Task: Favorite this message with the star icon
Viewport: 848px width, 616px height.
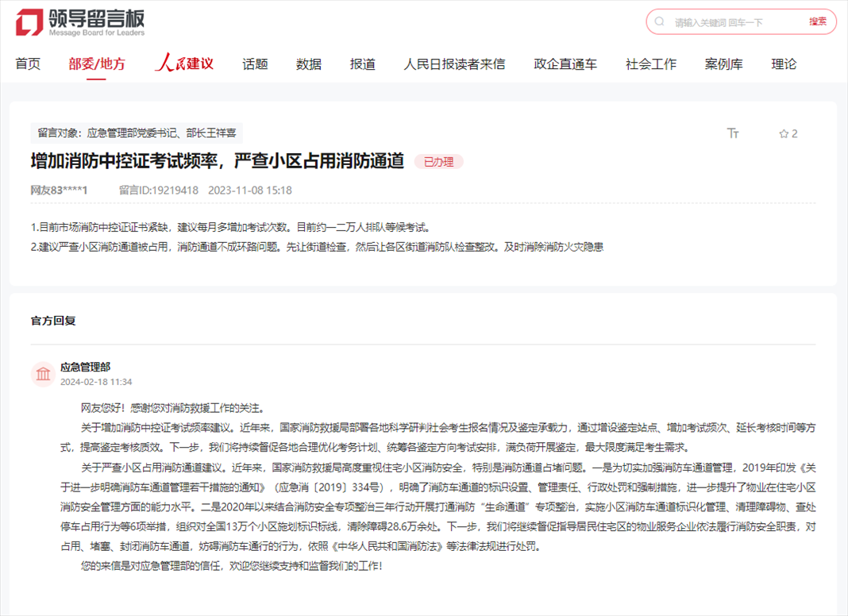Action: tap(784, 133)
